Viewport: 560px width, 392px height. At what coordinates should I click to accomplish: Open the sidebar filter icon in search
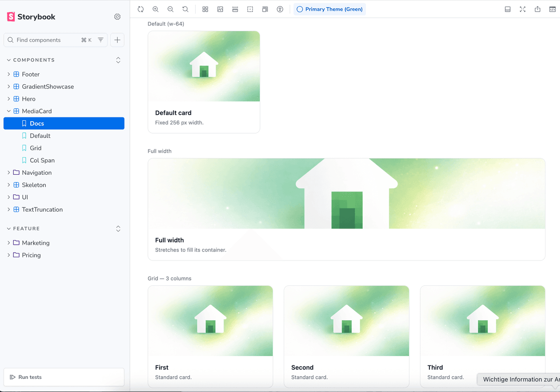(x=101, y=40)
